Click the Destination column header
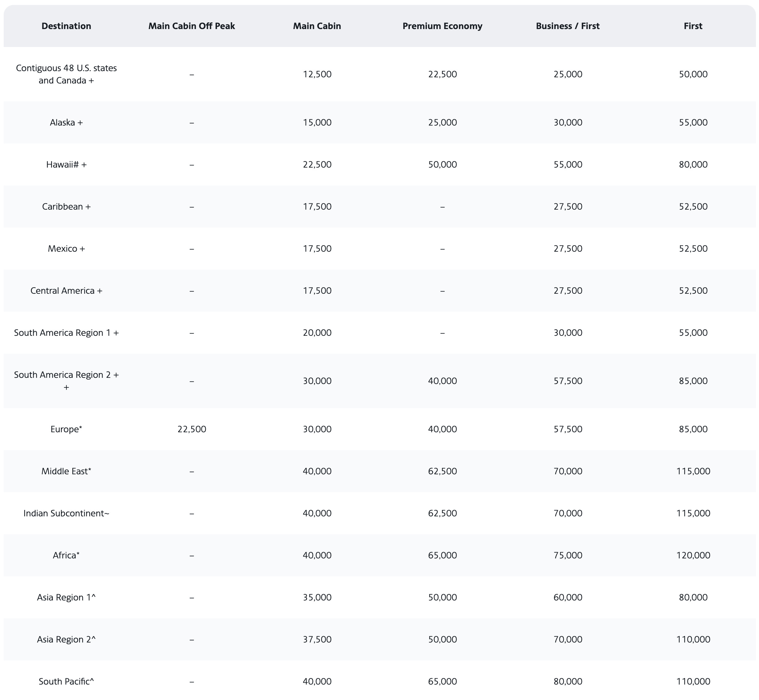The height and width of the screenshot is (700, 759). tap(66, 26)
